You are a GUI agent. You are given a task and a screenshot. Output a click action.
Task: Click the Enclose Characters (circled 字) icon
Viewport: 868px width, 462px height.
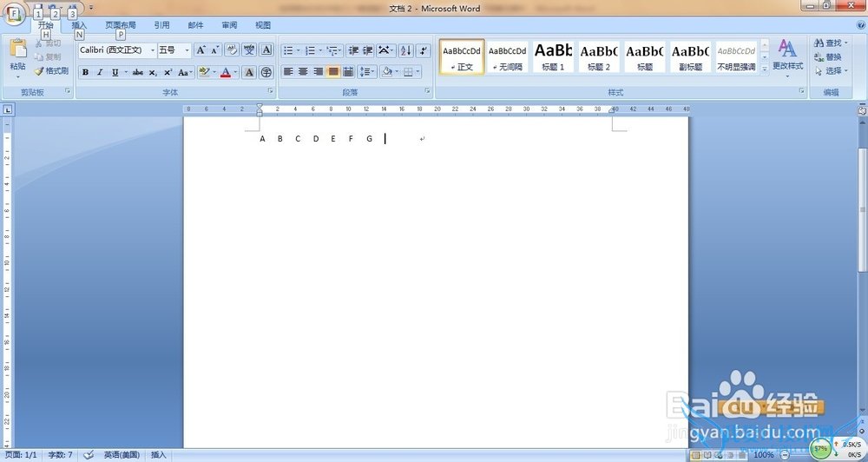(x=266, y=73)
